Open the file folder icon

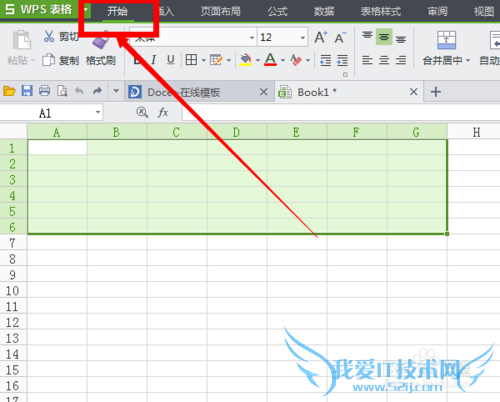tap(9, 91)
